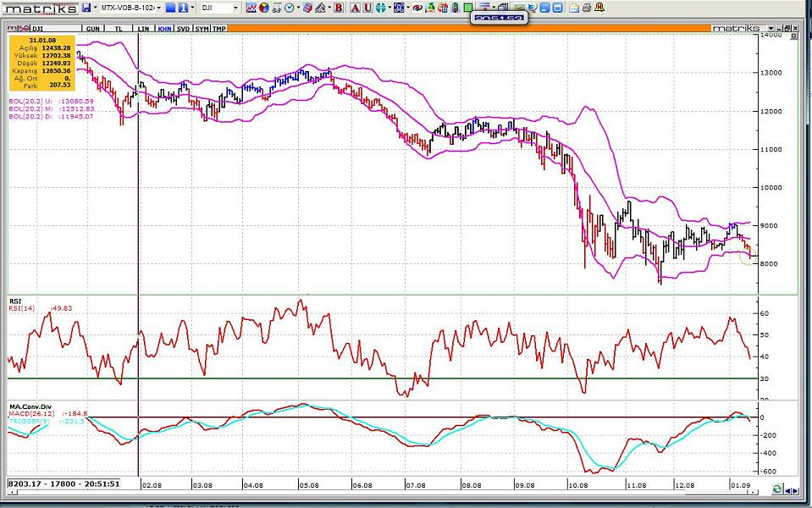Viewport: 812px width, 508px height.
Task: Click the blue floppy disk save icon
Action: coord(86,8)
